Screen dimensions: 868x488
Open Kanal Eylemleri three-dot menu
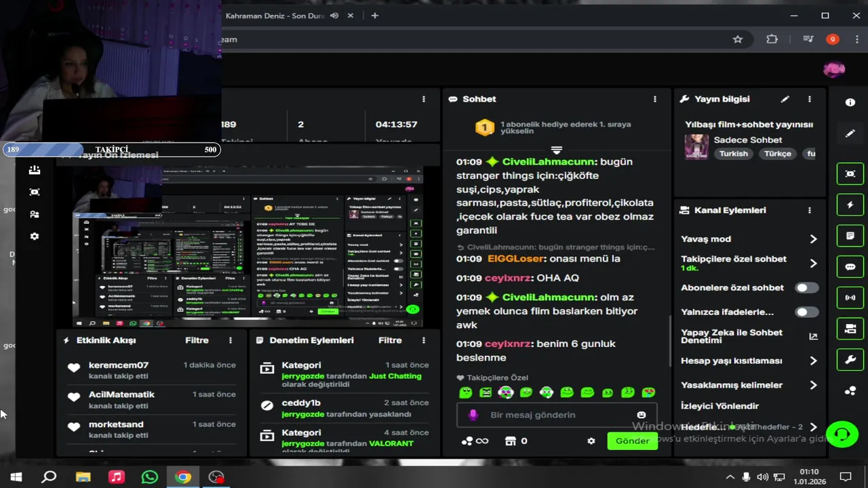click(x=809, y=210)
